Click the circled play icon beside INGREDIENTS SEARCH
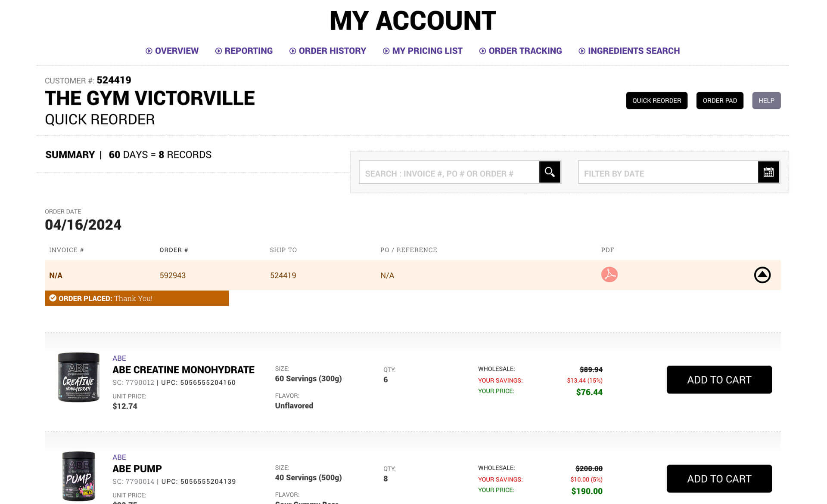 [581, 50]
